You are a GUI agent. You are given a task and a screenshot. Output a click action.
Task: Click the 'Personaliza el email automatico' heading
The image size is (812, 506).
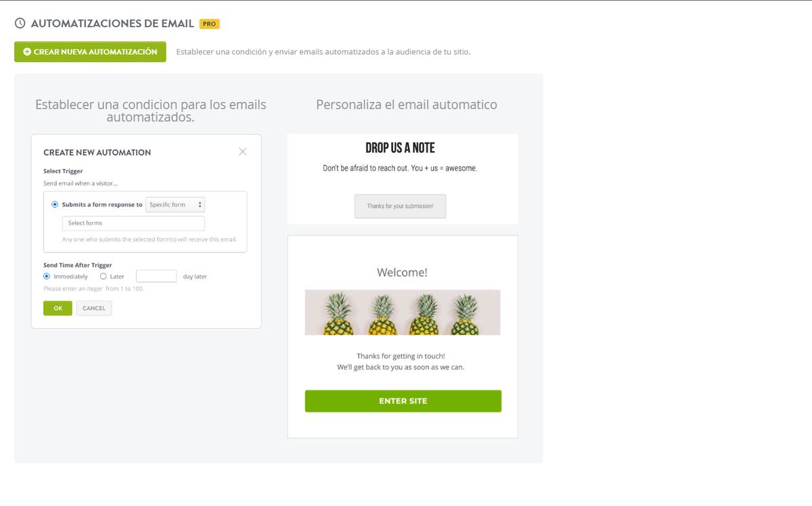coord(406,105)
